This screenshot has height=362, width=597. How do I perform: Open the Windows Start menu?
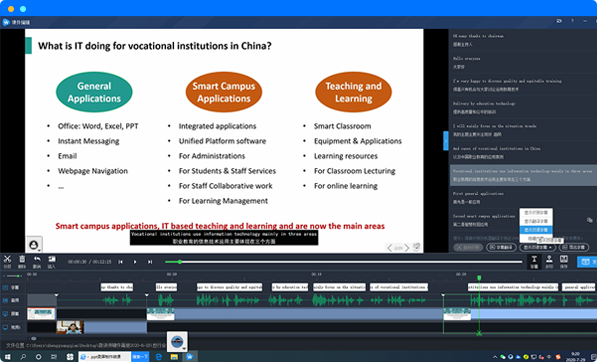[7, 357]
